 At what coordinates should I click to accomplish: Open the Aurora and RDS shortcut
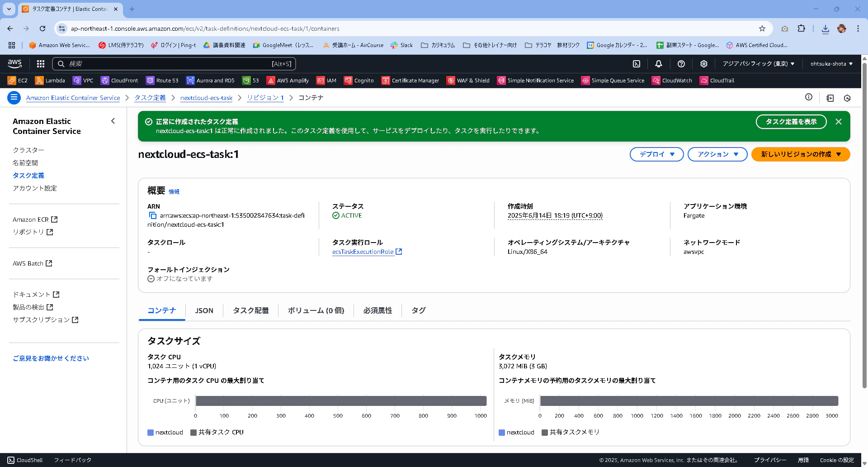coord(210,81)
